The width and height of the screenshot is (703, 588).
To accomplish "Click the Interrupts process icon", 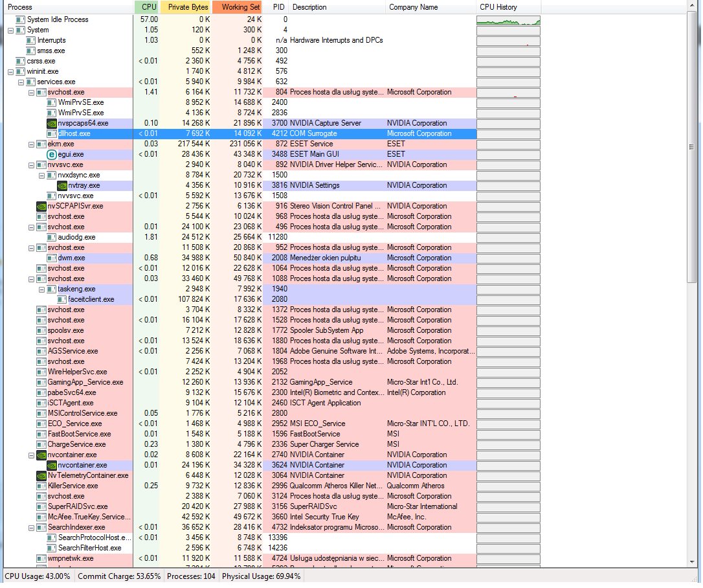I will (31, 40).
